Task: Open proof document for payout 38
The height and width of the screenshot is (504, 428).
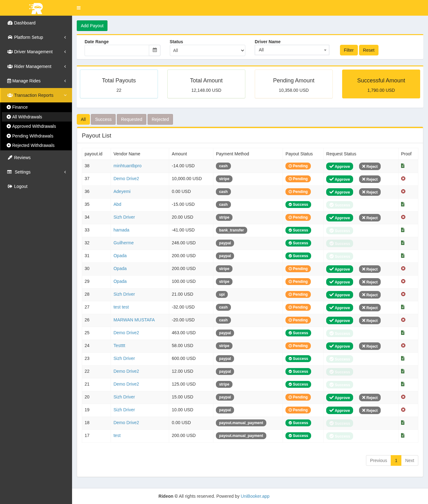Action: click(x=403, y=166)
